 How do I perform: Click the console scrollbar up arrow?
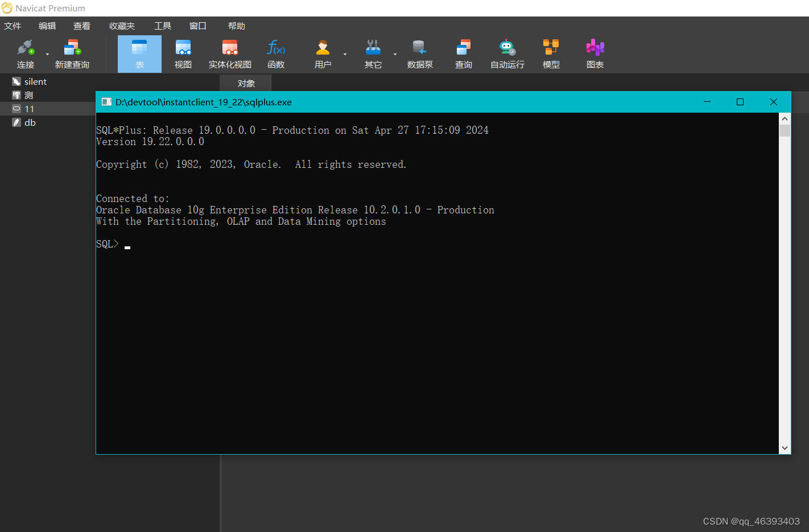[785, 119]
